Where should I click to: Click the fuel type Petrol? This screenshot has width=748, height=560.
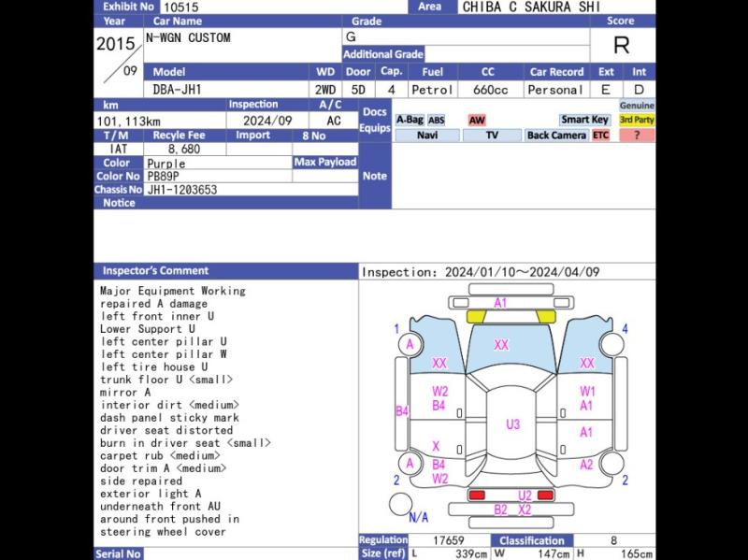(432, 90)
